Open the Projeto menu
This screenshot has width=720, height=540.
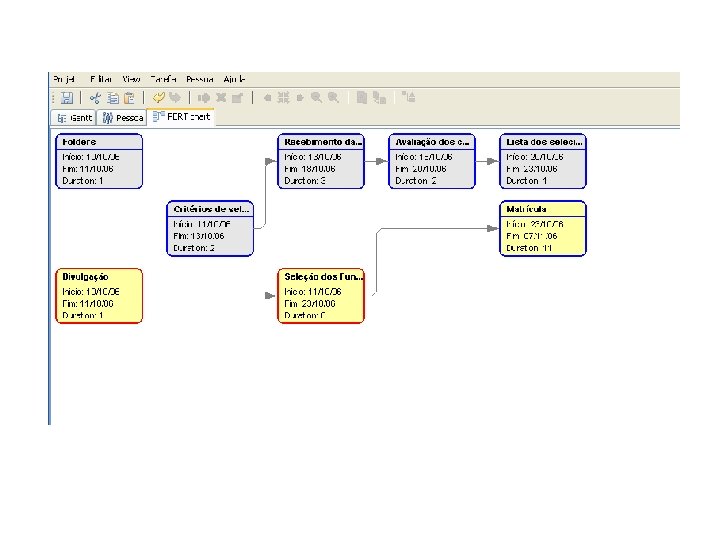64,79
